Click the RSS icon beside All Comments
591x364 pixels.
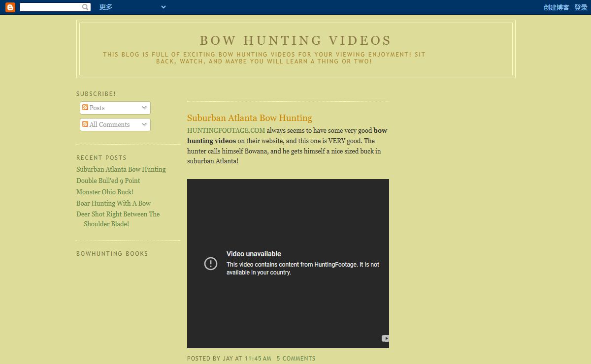coord(85,124)
